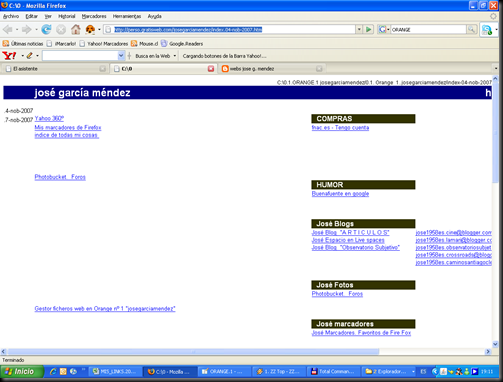Open the address bar history dropdown

point(359,30)
